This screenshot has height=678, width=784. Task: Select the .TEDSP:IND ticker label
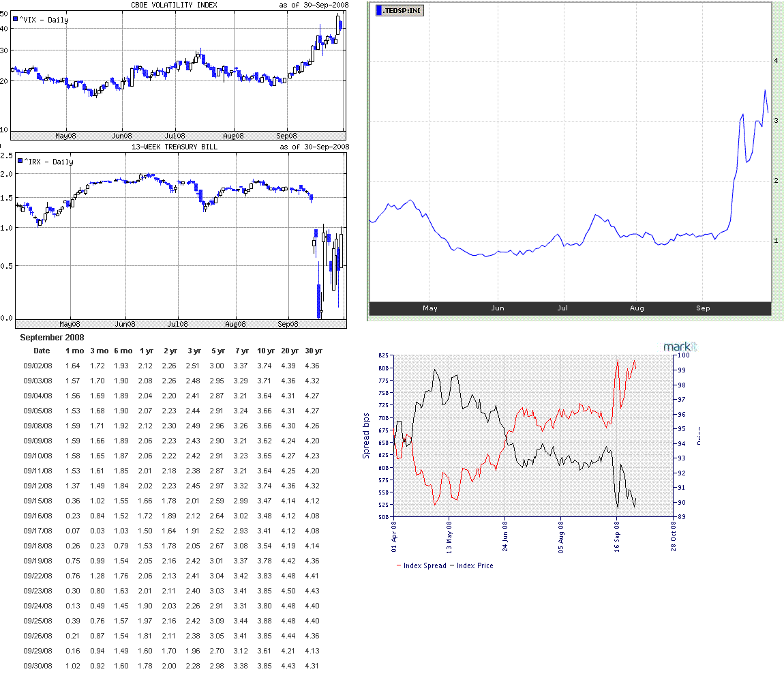click(404, 10)
